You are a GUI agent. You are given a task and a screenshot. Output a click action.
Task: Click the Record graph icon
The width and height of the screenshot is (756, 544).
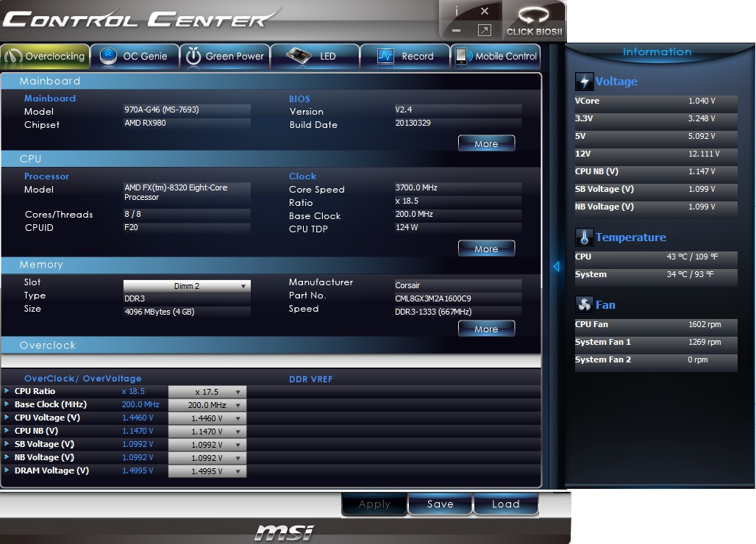pyautogui.click(x=385, y=56)
